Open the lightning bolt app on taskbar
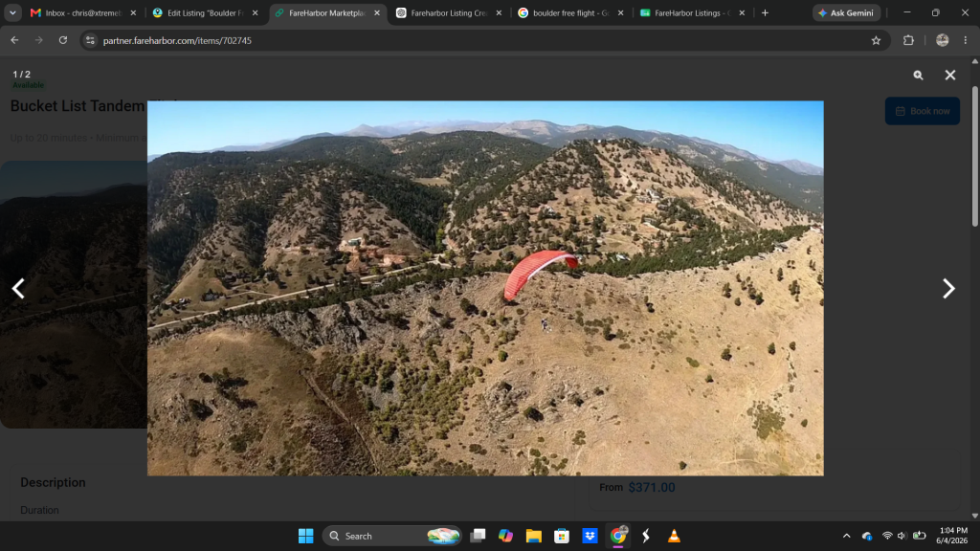 [x=646, y=536]
